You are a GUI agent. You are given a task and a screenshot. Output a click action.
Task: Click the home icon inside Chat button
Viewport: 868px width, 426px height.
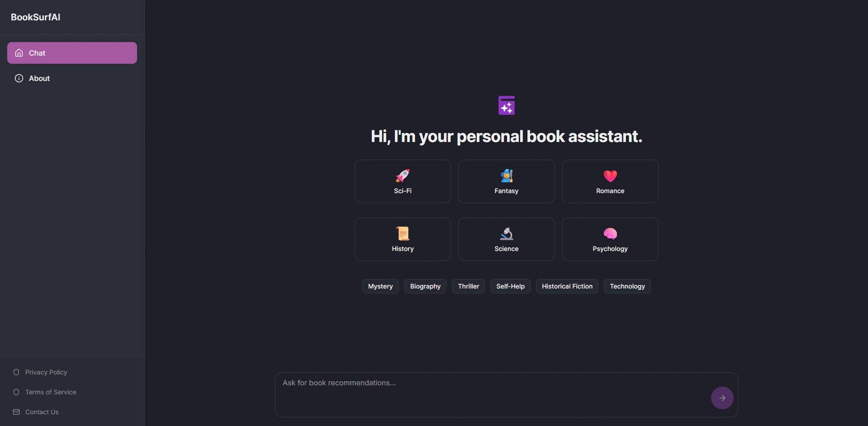click(x=19, y=53)
